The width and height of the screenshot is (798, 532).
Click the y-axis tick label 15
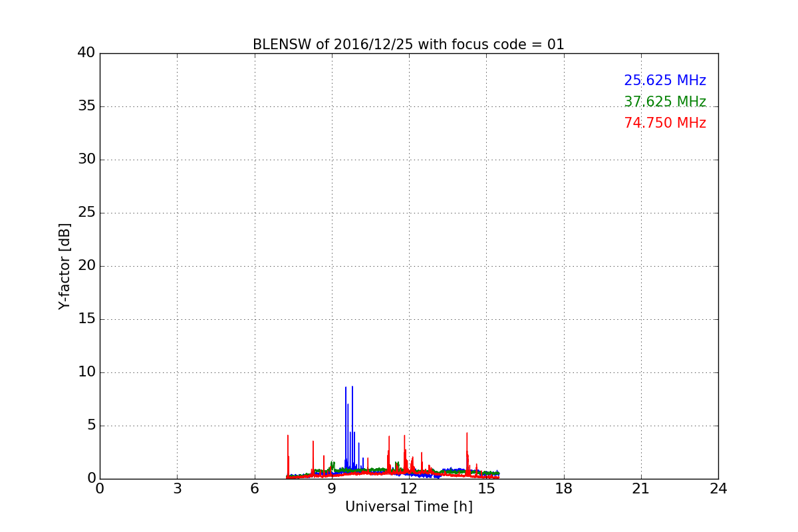[x=86, y=319]
